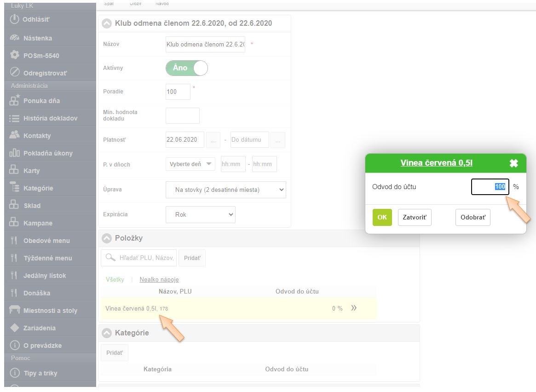The image size is (536, 392).
Task: Select the Všetky filter tab
Action: point(115,279)
